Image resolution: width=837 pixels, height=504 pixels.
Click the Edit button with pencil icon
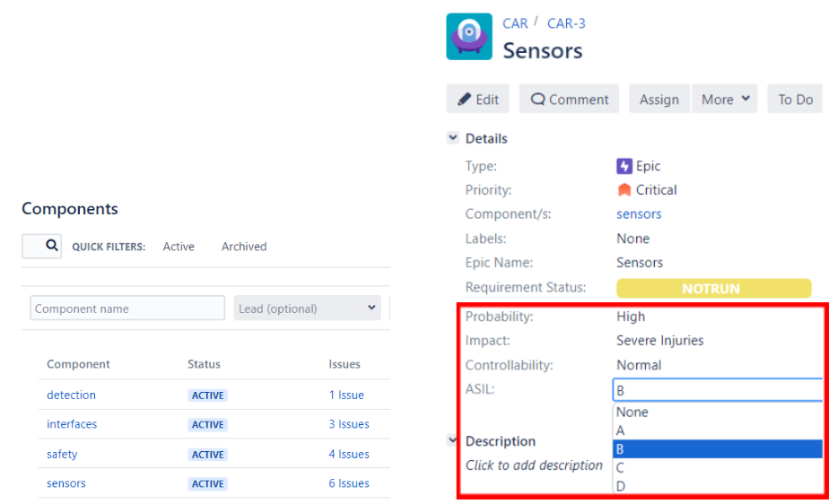pos(478,99)
